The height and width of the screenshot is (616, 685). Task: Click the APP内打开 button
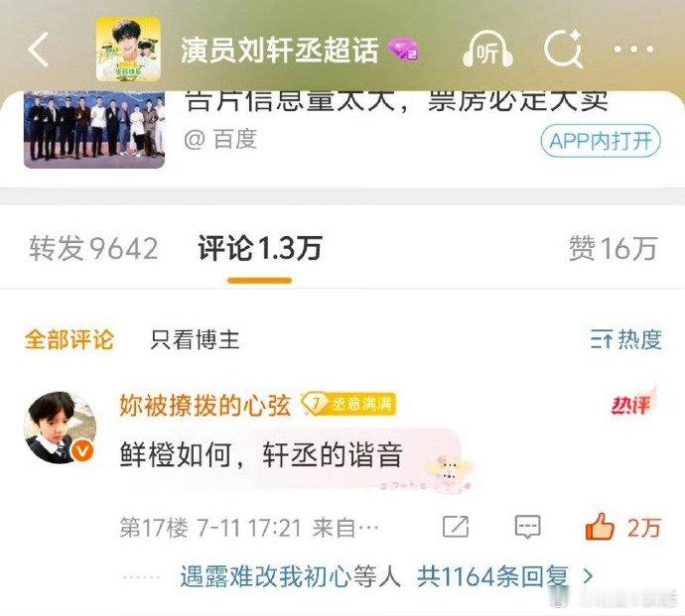[601, 141]
